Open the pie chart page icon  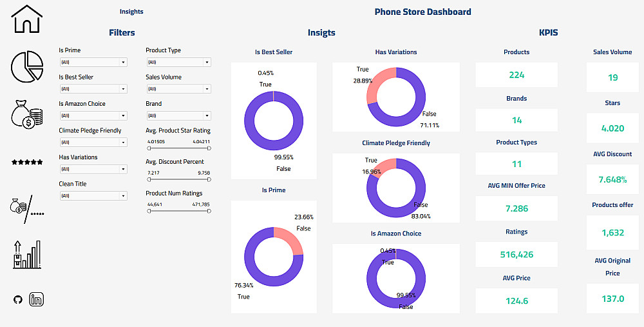pos(27,65)
